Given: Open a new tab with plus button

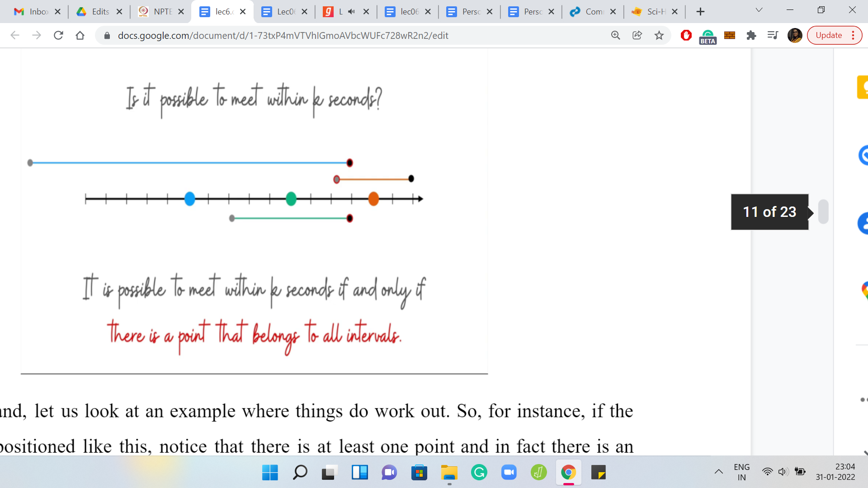Looking at the screenshot, I should (700, 12).
